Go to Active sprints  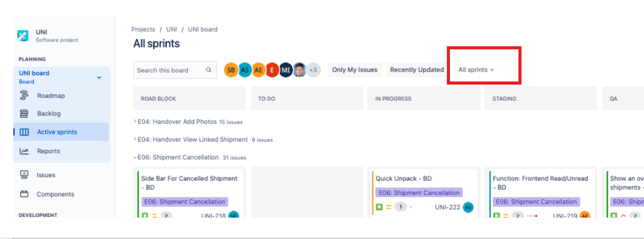point(57,132)
